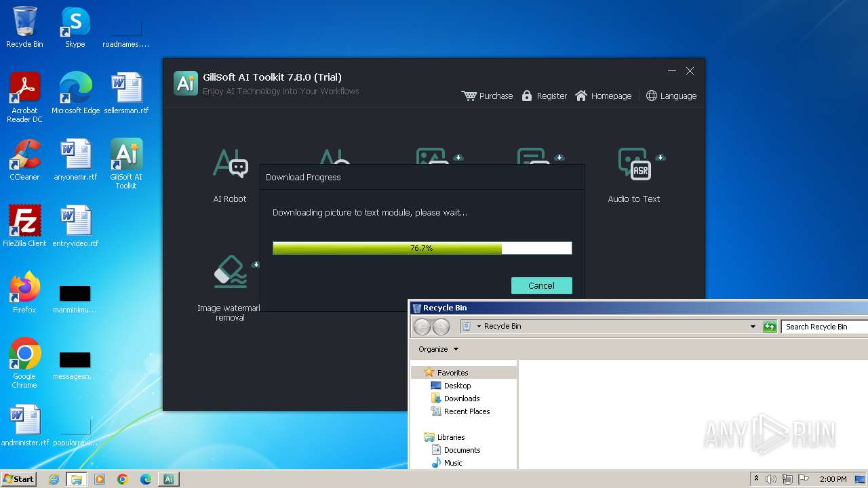The image size is (868, 488).
Task: Open Image watermark removal tool
Action: (229, 288)
